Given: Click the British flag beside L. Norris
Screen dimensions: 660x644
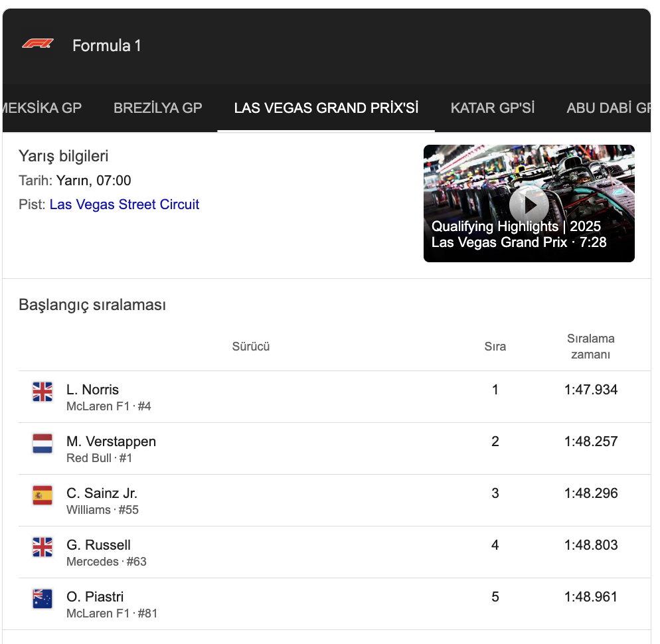Looking at the screenshot, I should [42, 392].
